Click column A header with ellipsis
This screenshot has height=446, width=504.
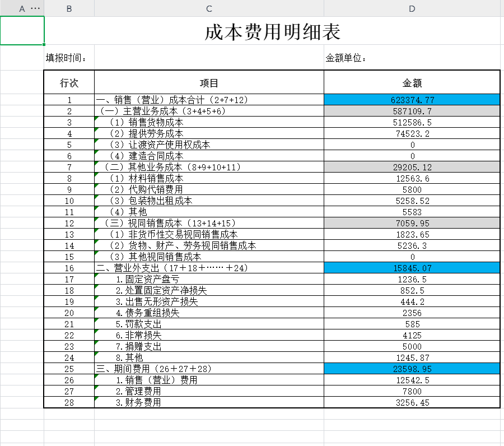click(22, 8)
